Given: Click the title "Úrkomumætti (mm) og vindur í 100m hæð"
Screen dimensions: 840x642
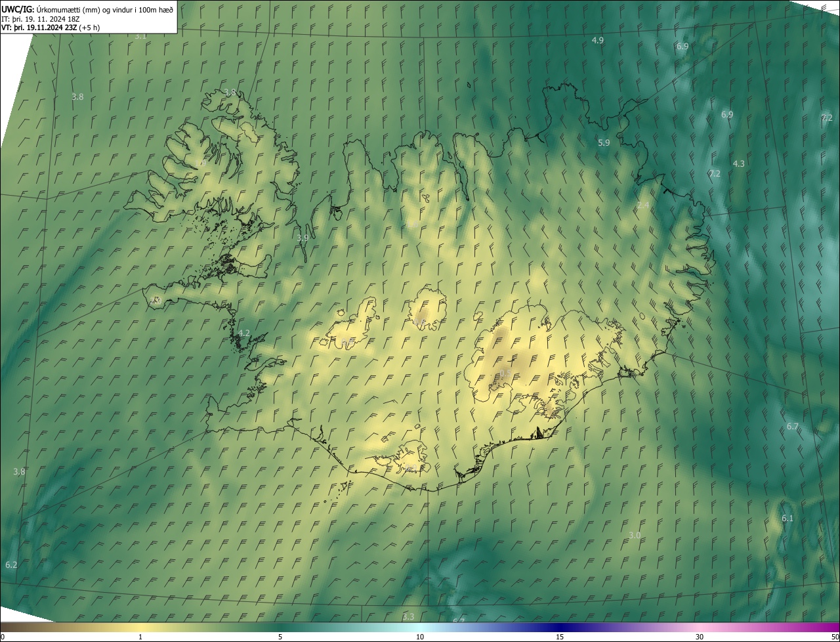Looking at the screenshot, I should 104,9.
